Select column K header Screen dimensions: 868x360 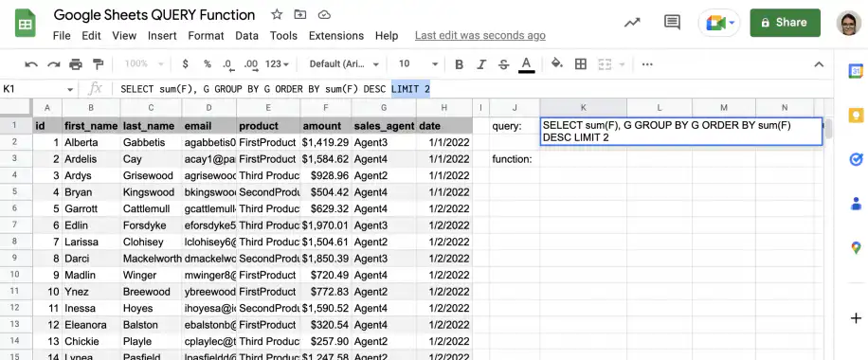coord(584,107)
